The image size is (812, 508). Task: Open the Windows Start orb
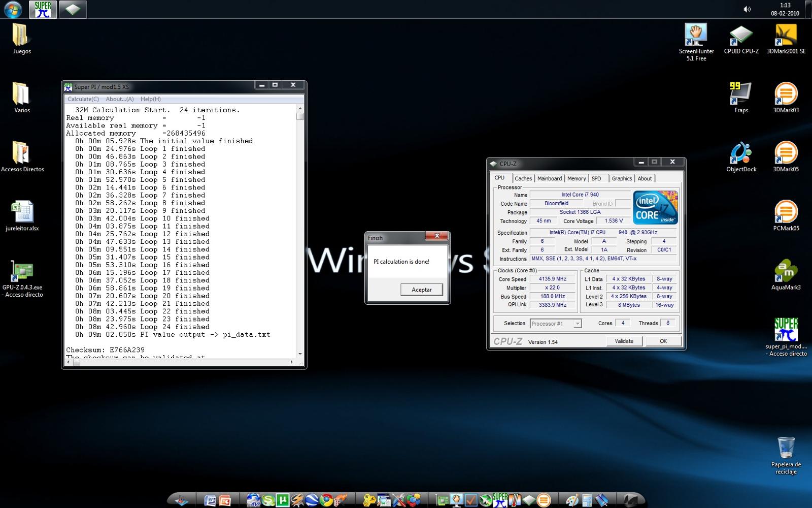click(x=13, y=9)
